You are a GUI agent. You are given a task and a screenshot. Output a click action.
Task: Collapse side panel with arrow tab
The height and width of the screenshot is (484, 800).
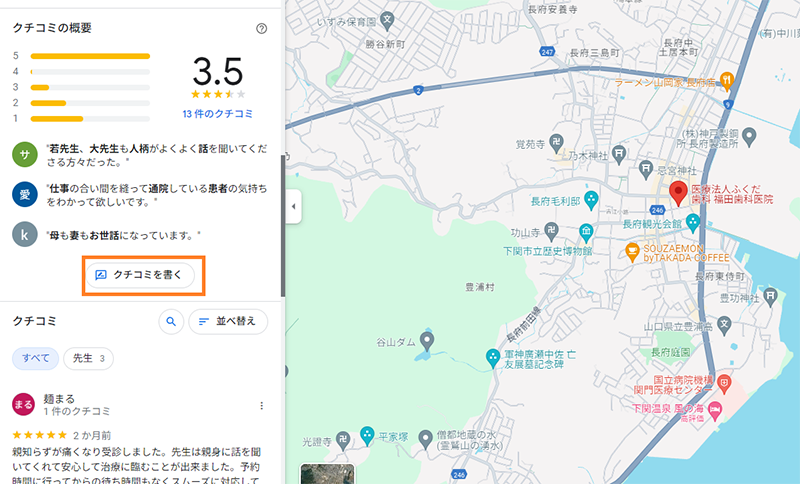293,206
